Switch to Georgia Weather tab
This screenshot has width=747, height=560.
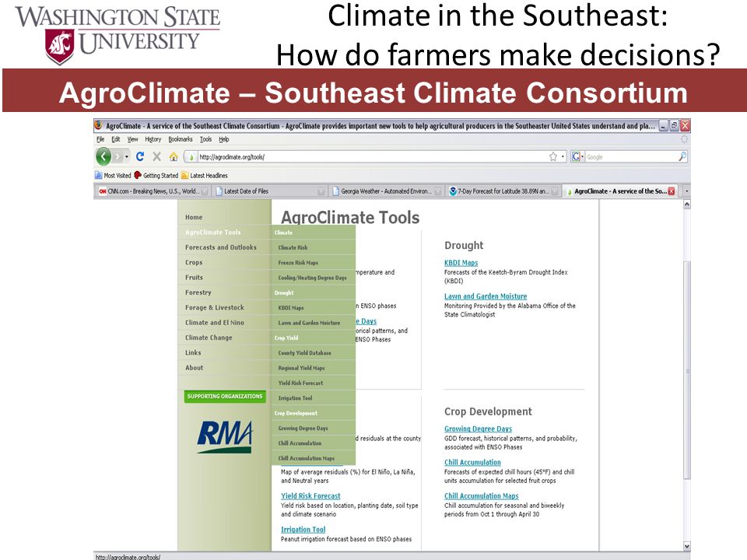[x=387, y=191]
